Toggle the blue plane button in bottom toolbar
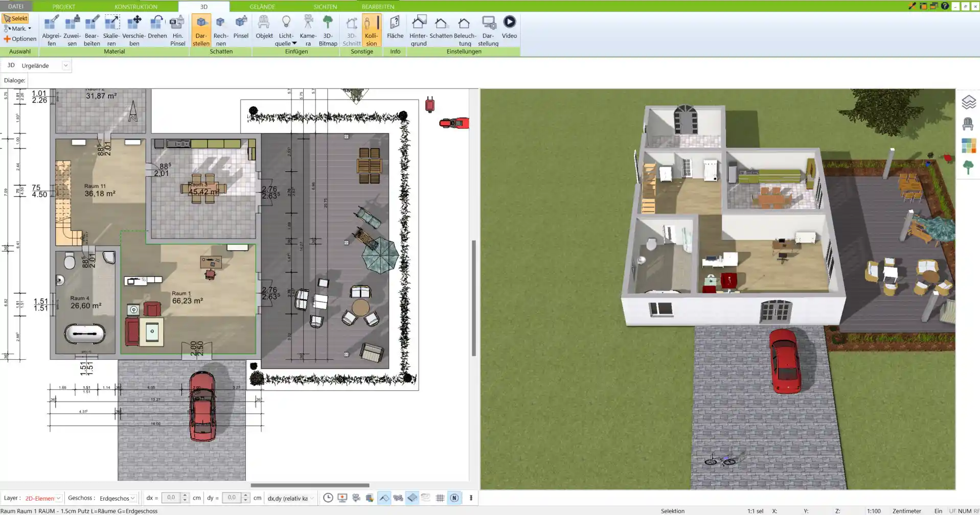This screenshot has height=515, width=980. 412,498
